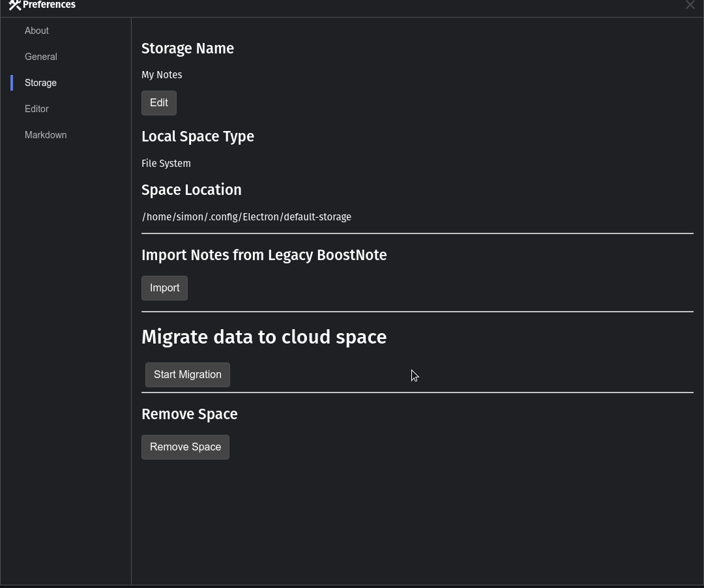This screenshot has height=588, width=704.
Task: Go to the Editor preferences tab
Action: pyautogui.click(x=37, y=109)
